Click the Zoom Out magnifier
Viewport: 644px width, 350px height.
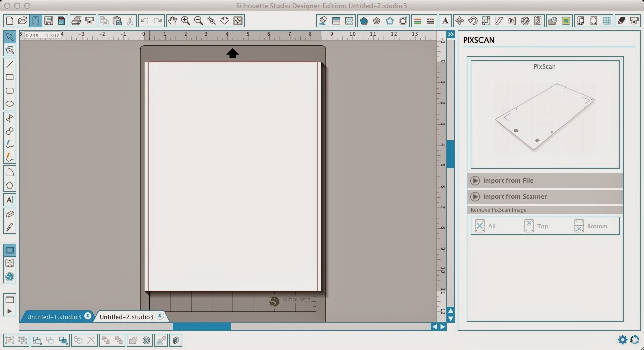198,21
